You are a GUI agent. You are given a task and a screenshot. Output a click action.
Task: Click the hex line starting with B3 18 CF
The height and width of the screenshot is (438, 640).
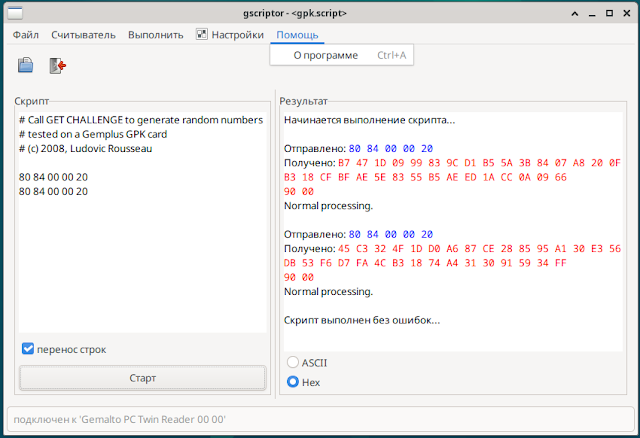pos(425,177)
